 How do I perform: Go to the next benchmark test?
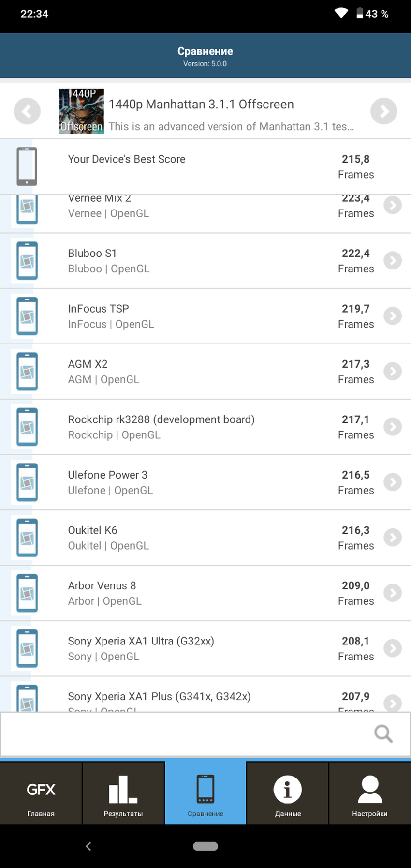click(x=383, y=111)
